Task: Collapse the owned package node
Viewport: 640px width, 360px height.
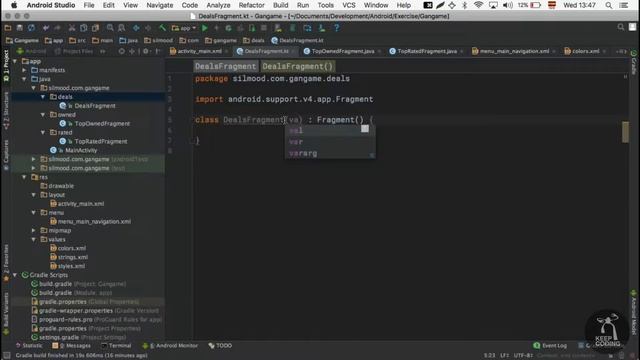Action: tap(43, 115)
